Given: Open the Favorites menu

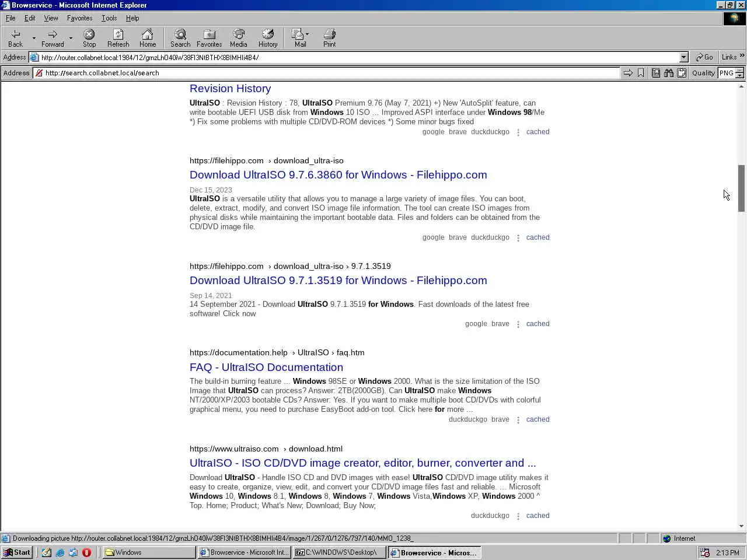Looking at the screenshot, I should [x=79, y=18].
